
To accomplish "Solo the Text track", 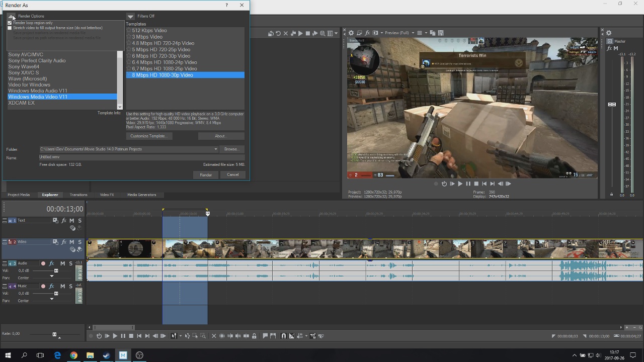I will pos(79,221).
